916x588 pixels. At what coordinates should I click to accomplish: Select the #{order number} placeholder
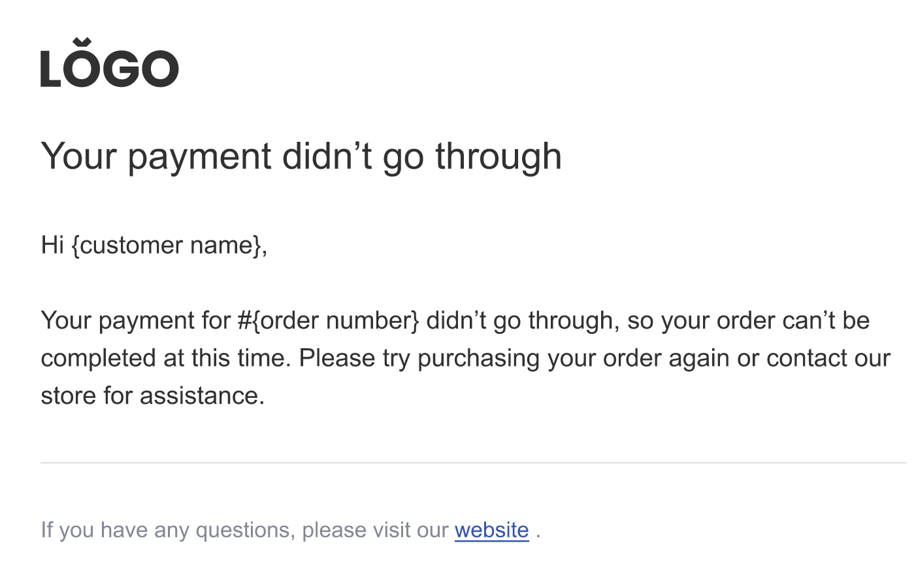tap(328, 321)
